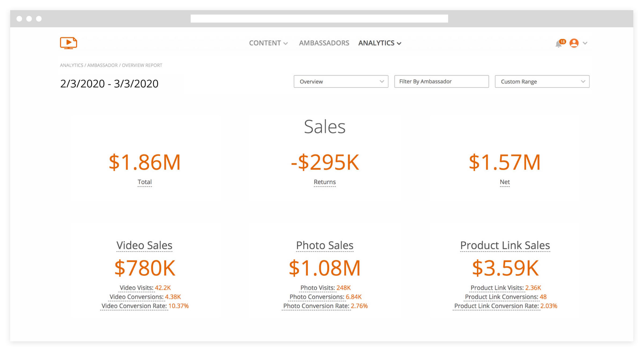
Task: Open the Overview report dropdown
Action: 341,81
